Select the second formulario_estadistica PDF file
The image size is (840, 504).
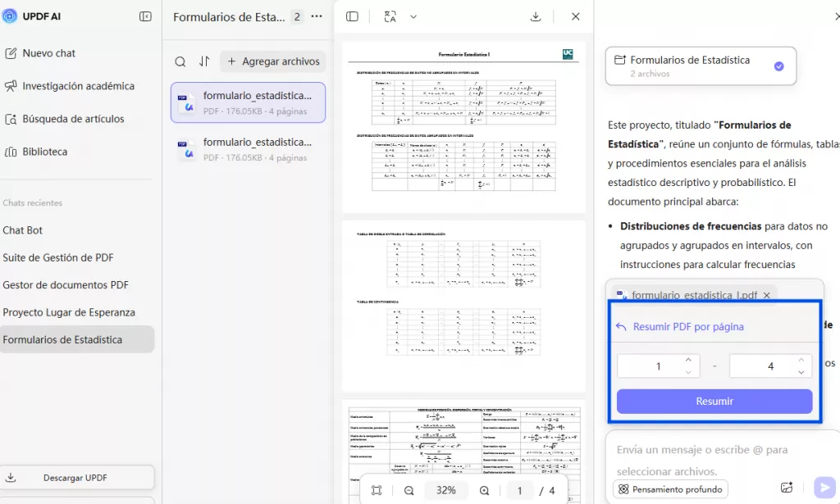coord(248,148)
